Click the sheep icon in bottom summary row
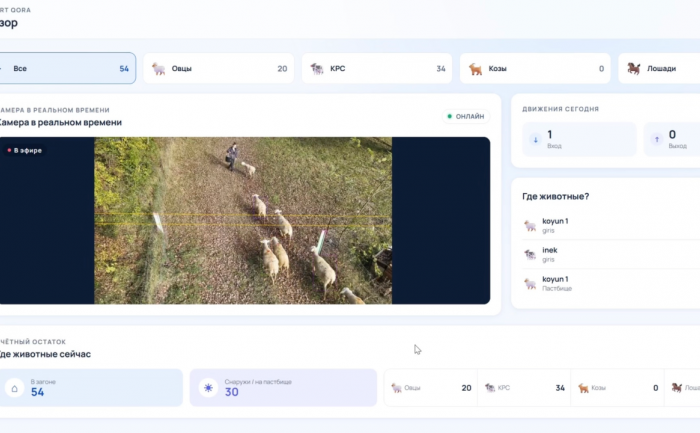This screenshot has width=700, height=433. tap(396, 388)
